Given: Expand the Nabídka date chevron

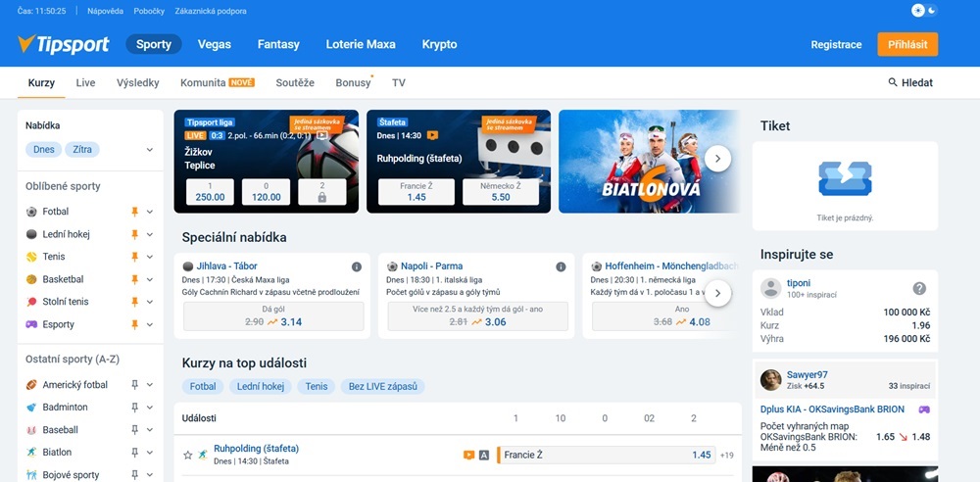Looking at the screenshot, I should point(149,150).
